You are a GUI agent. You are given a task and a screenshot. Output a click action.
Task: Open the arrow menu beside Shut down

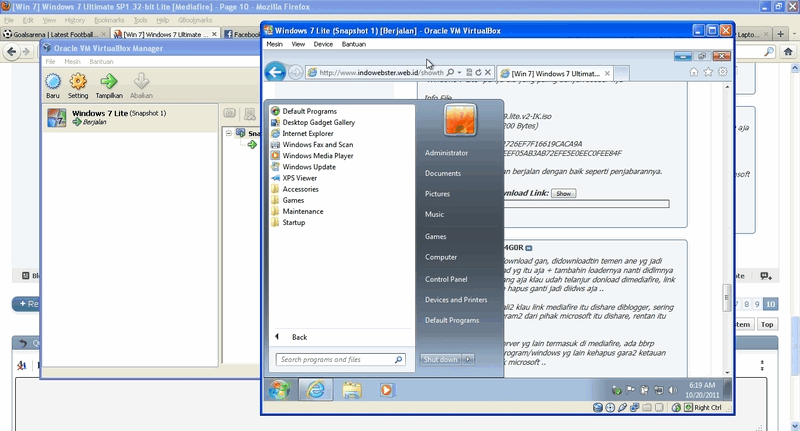pyautogui.click(x=468, y=360)
